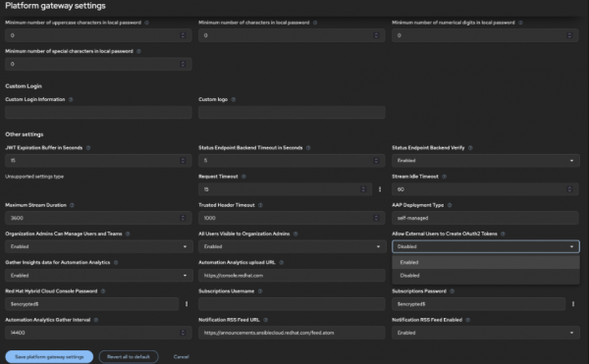The image size is (589, 364).
Task: Open help for minimum special characters setting
Action: [x=138, y=51]
